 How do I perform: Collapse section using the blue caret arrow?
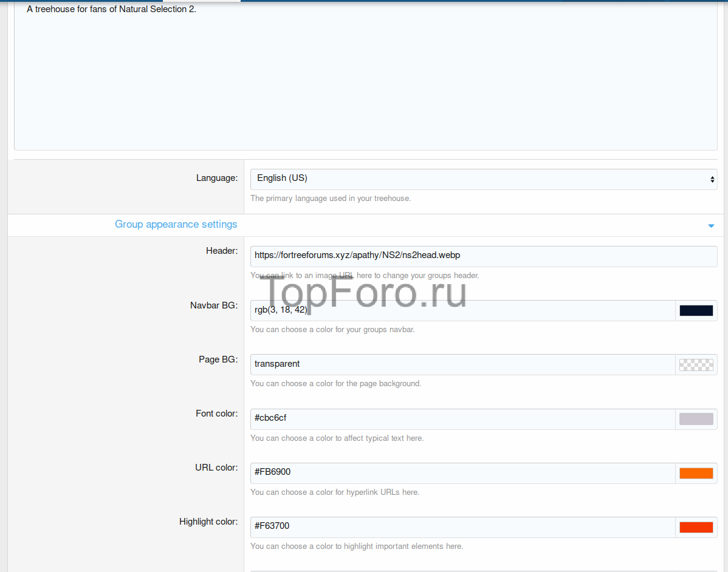click(711, 226)
